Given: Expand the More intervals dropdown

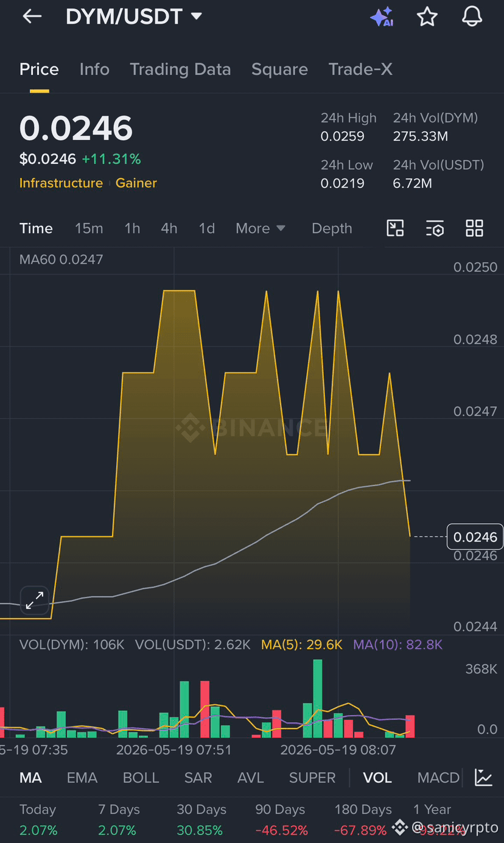Looking at the screenshot, I should click(261, 228).
